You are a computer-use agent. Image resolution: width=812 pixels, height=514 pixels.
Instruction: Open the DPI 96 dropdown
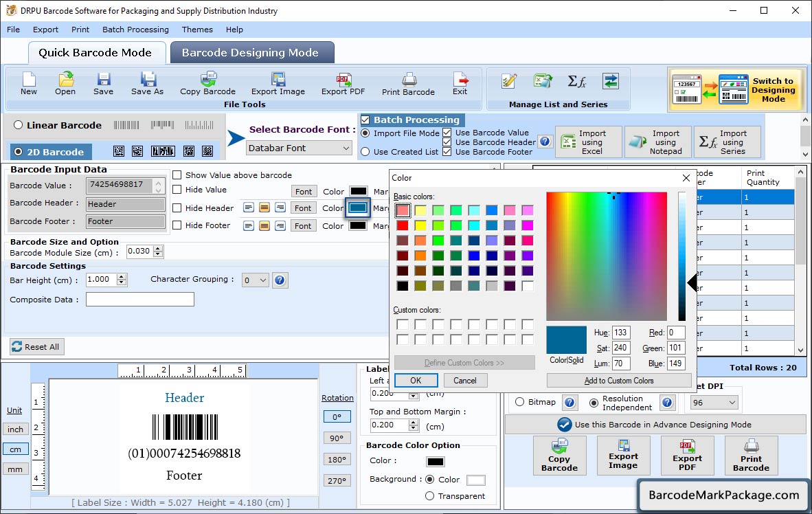click(x=714, y=403)
